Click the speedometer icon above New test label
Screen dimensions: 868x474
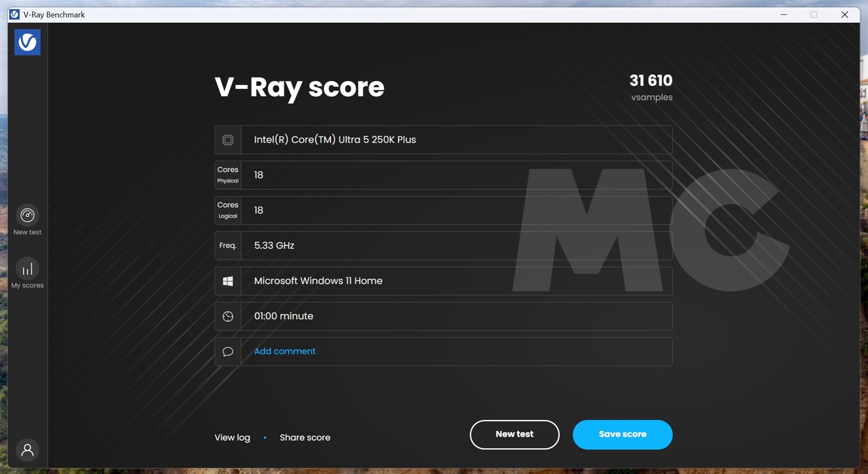coord(27,214)
